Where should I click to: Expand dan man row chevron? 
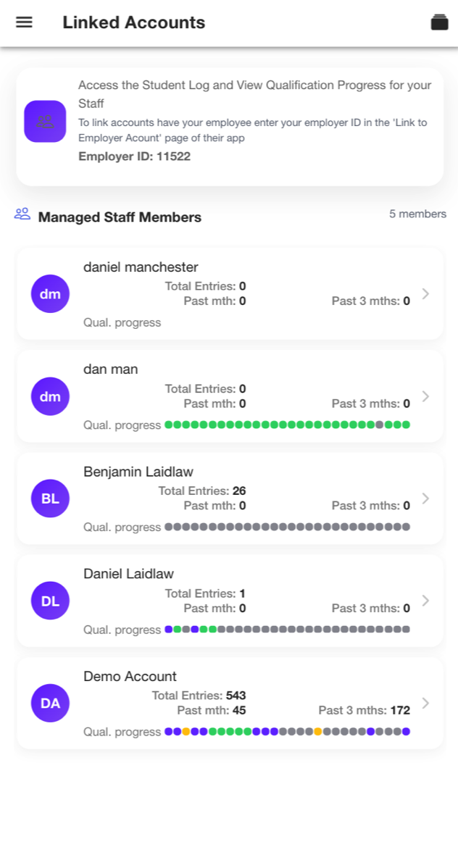[x=425, y=396]
